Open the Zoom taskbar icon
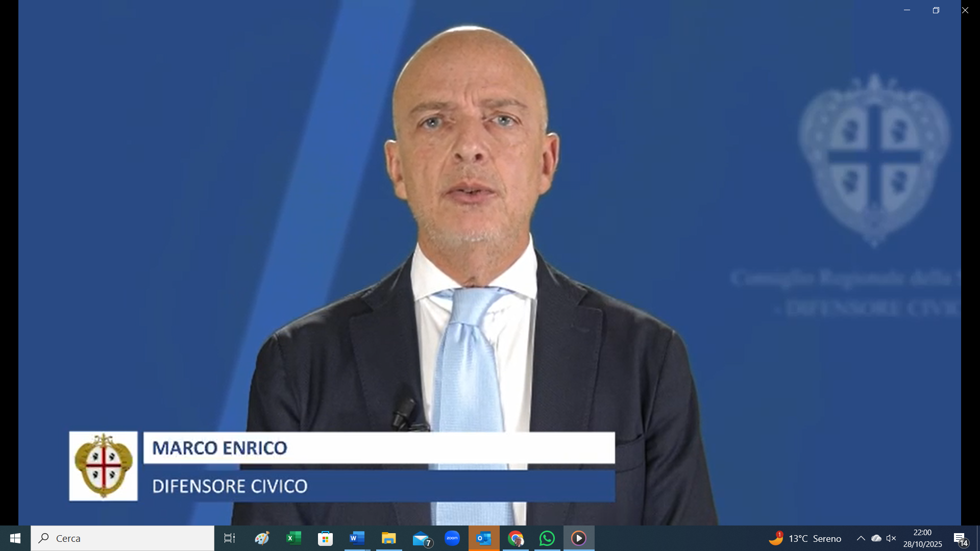 point(452,538)
